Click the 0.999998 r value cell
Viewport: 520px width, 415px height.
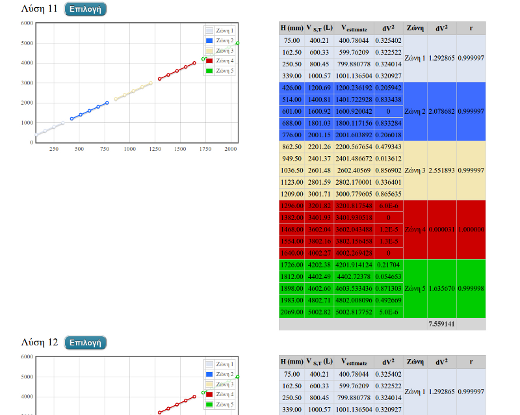471,288
